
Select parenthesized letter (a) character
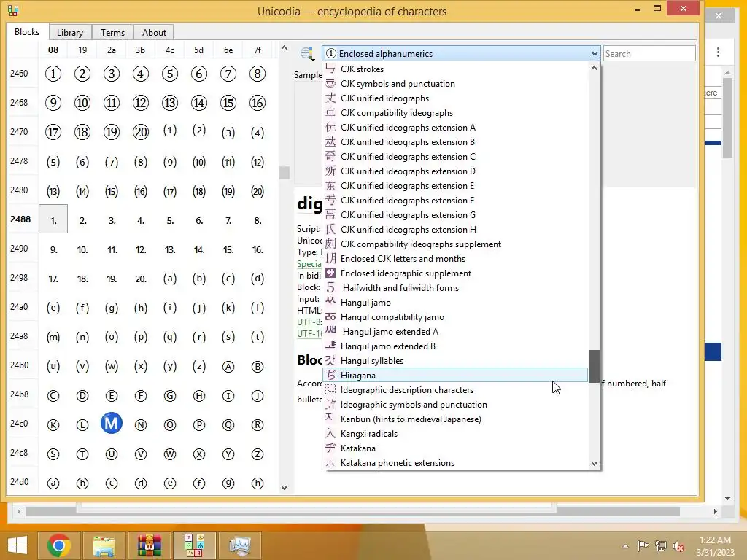pyautogui.click(x=169, y=279)
